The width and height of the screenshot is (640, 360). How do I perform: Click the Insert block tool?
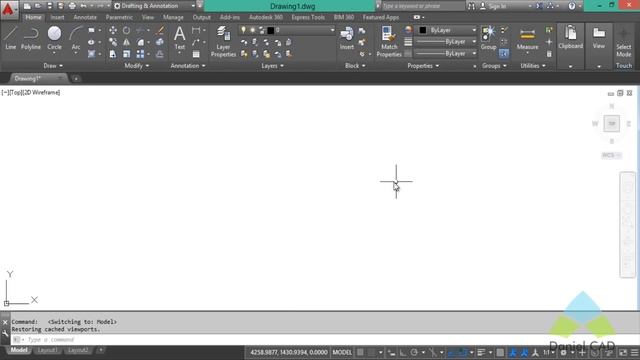point(347,38)
